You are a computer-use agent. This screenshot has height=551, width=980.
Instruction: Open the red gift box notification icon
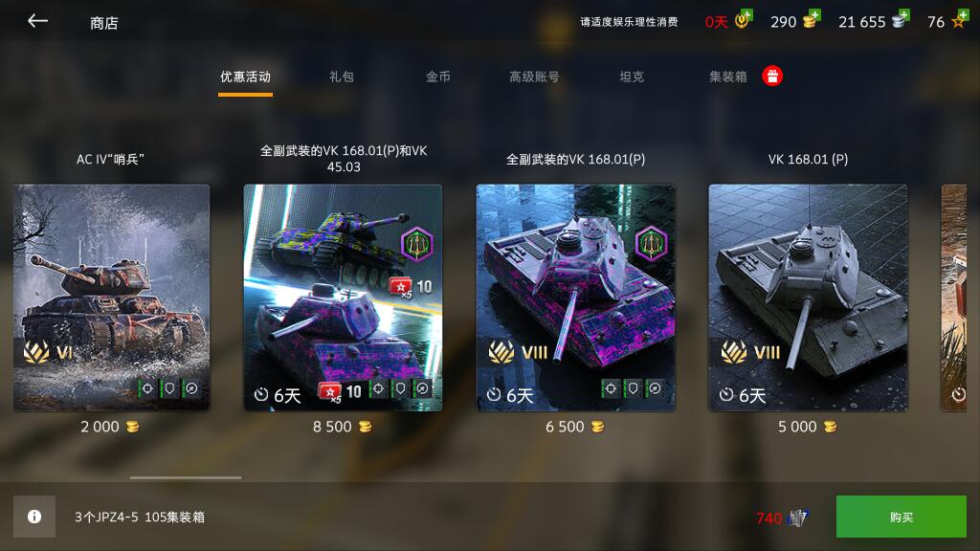pyautogui.click(x=772, y=77)
